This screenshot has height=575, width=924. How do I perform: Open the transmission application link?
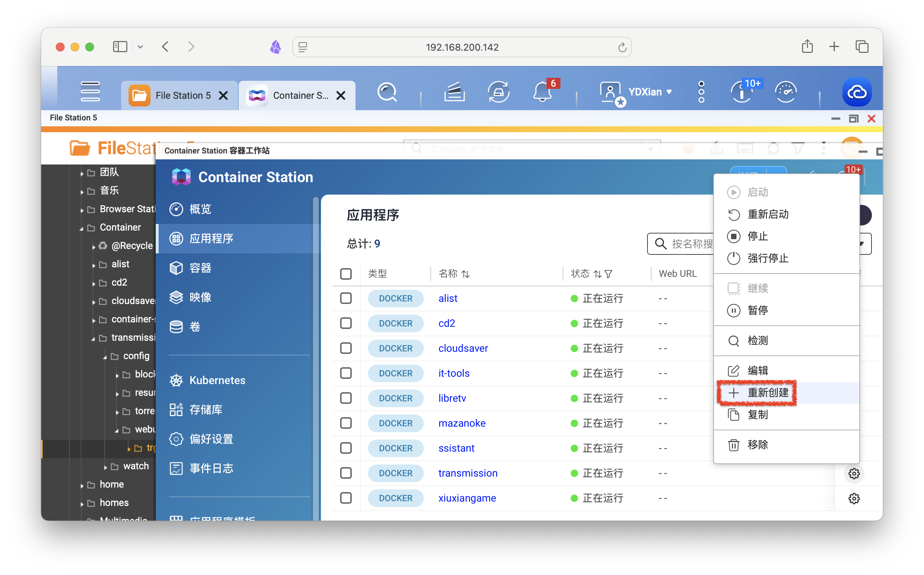[x=468, y=473]
